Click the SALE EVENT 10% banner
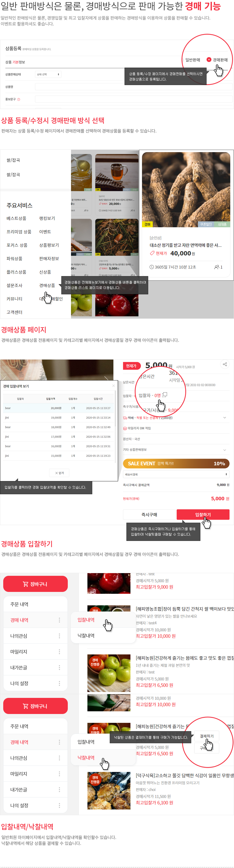The image size is (234, 868). (176, 464)
